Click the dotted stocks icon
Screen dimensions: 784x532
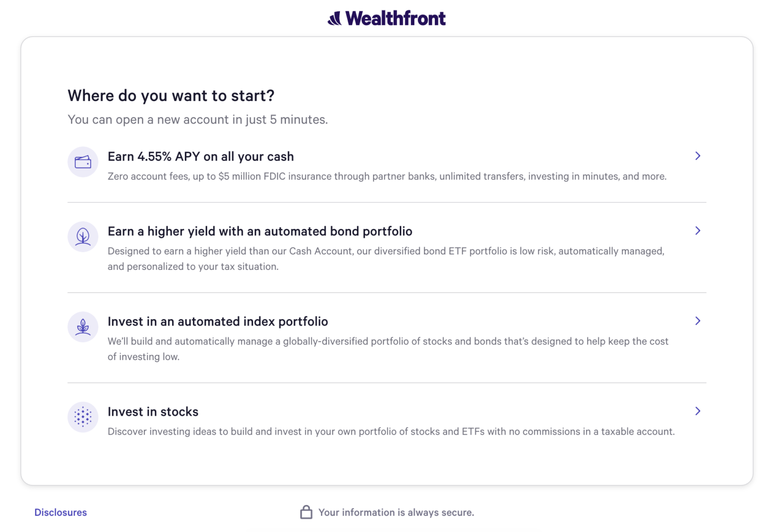[83, 417]
